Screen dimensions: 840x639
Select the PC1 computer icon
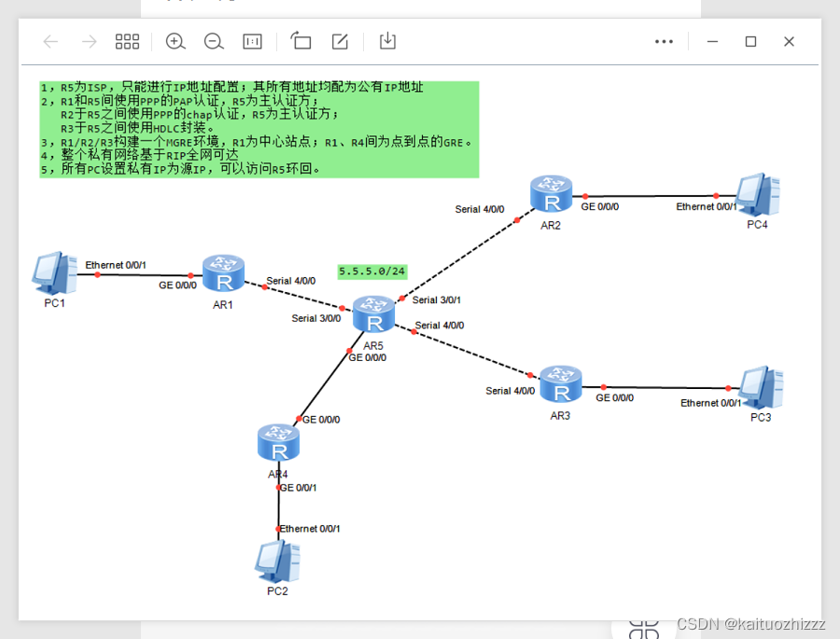(55, 273)
